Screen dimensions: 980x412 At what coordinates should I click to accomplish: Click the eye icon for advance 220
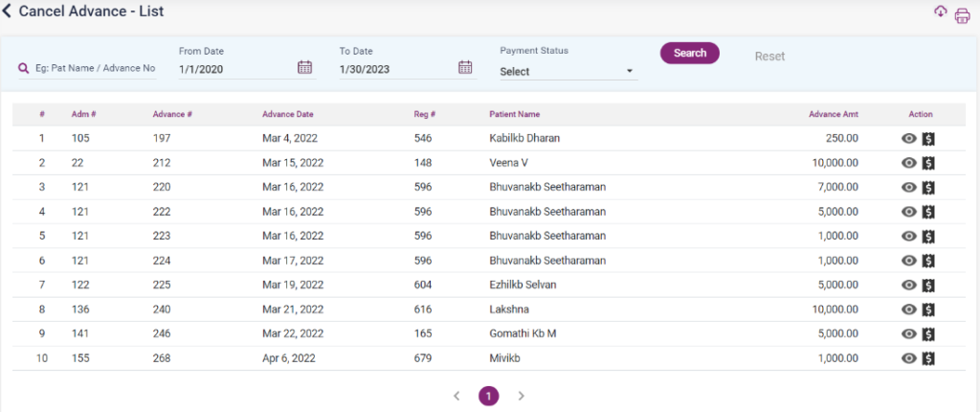click(909, 188)
